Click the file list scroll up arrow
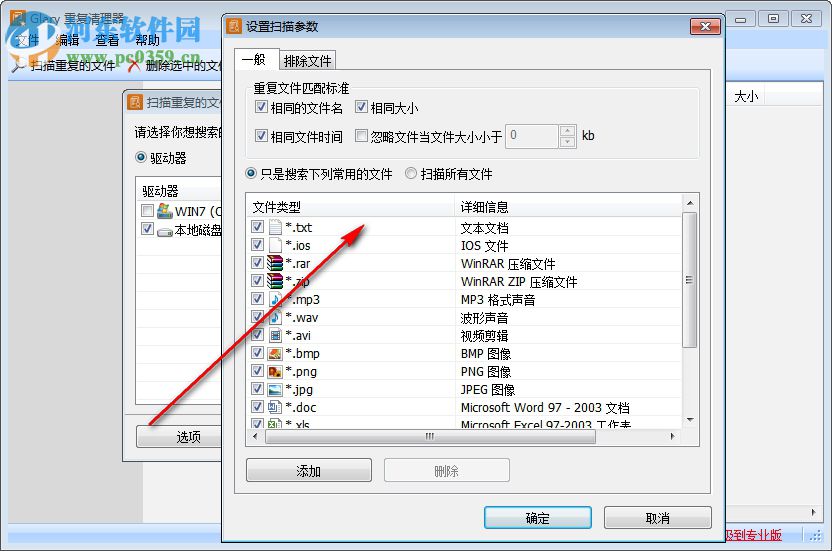The image size is (832, 551). pyautogui.click(x=690, y=203)
